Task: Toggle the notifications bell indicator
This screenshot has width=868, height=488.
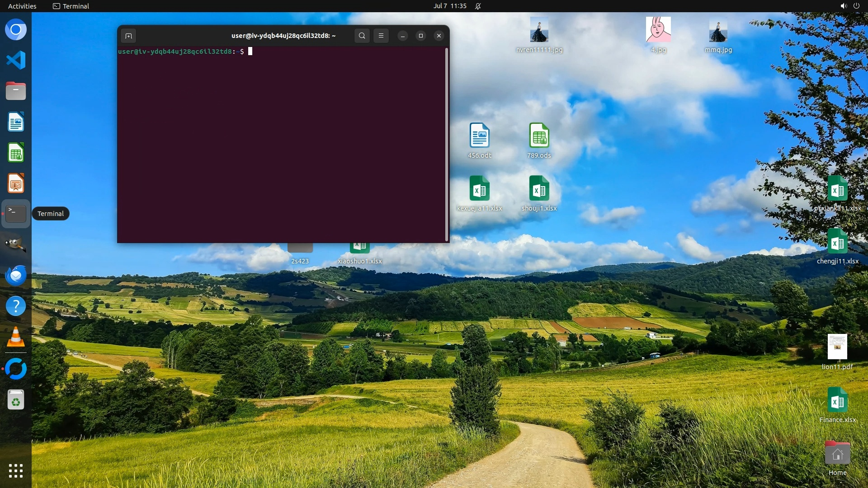Action: (x=478, y=6)
